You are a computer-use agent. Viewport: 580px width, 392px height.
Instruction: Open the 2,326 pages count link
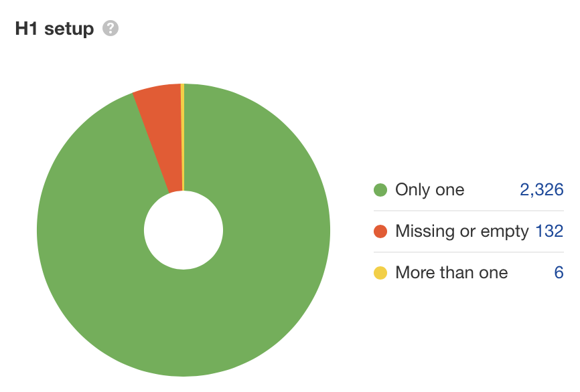coord(541,190)
